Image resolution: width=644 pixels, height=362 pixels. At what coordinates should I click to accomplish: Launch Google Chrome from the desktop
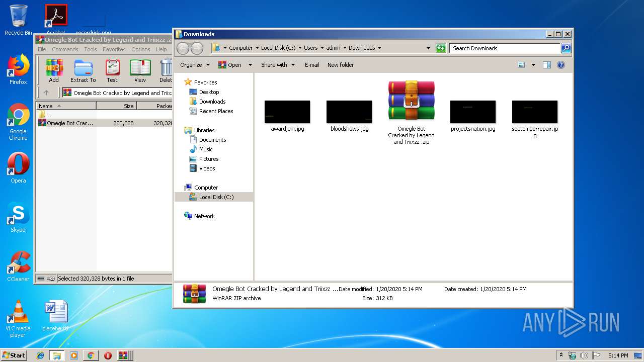tap(18, 122)
